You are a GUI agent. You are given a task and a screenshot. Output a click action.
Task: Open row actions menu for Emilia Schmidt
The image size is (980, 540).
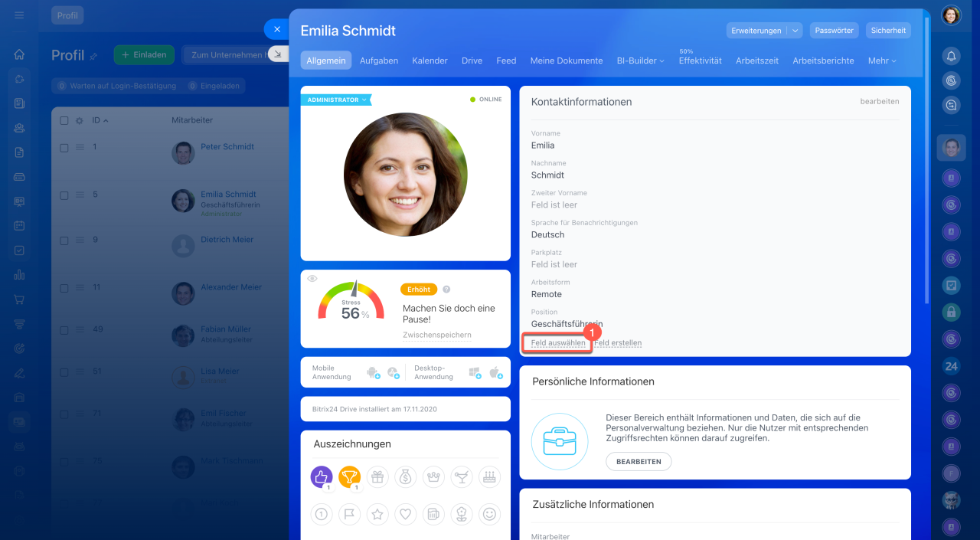(80, 195)
